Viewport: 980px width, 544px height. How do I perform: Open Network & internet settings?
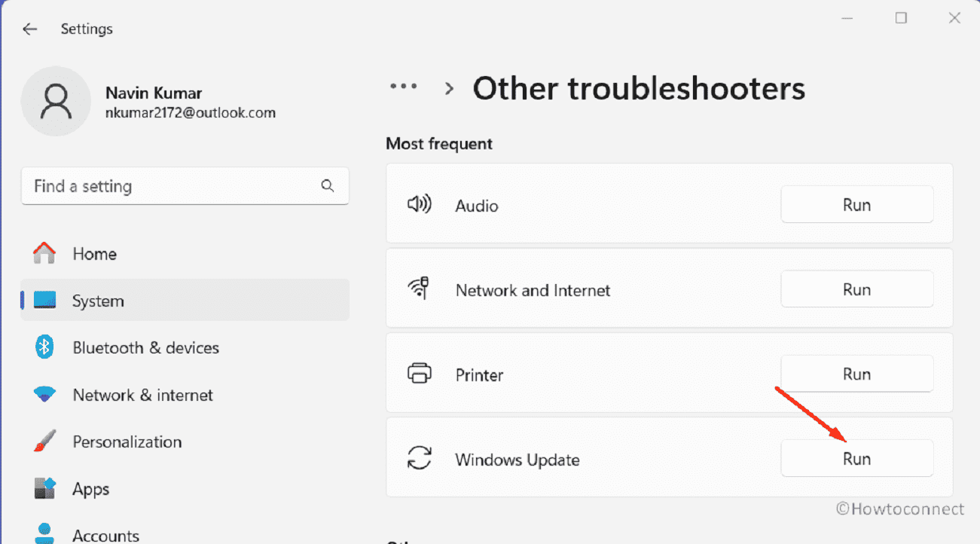[x=185, y=395]
